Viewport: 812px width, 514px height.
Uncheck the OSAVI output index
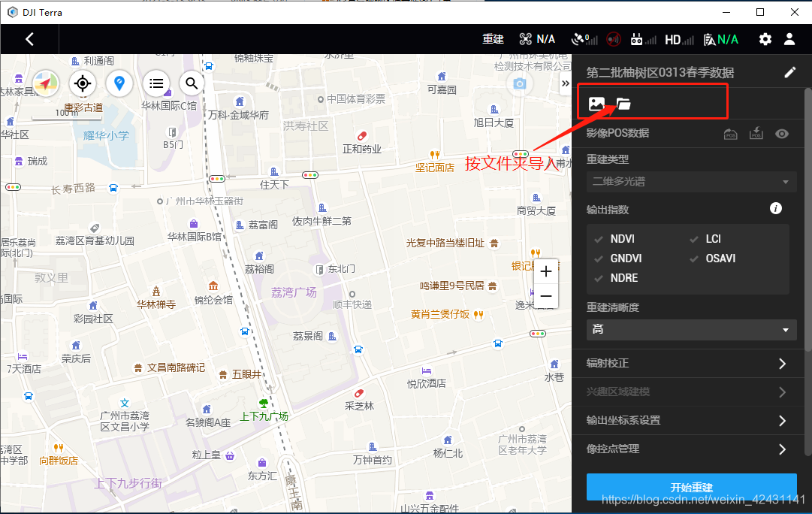[695, 259]
